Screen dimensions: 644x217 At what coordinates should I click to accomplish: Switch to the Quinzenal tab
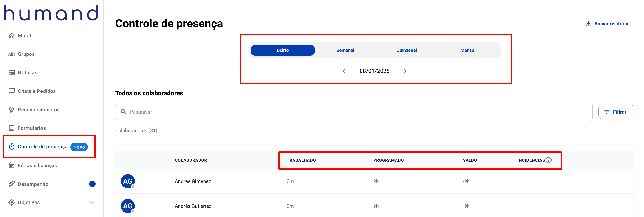point(407,50)
